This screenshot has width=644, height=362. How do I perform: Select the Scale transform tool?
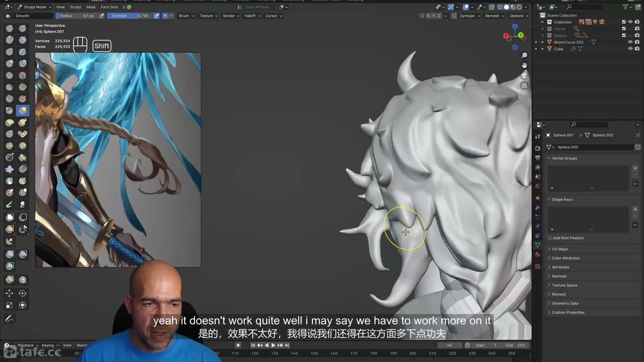pyautogui.click(x=9, y=305)
